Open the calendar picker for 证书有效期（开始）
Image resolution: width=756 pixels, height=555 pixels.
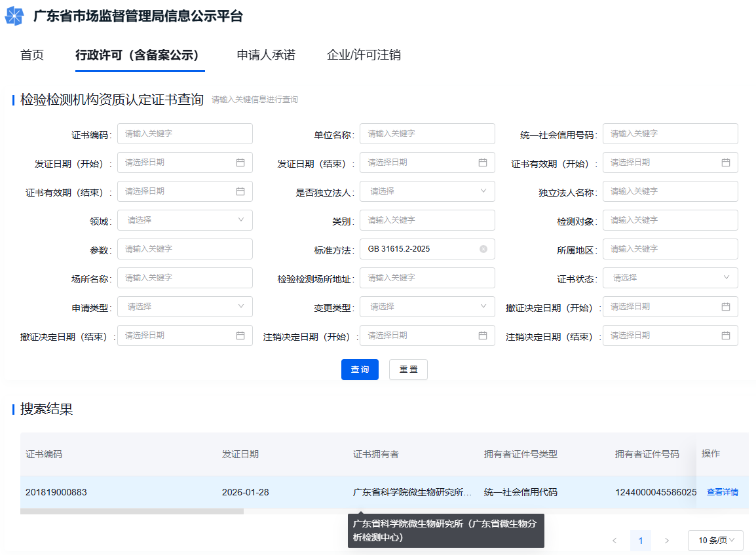pos(726,162)
